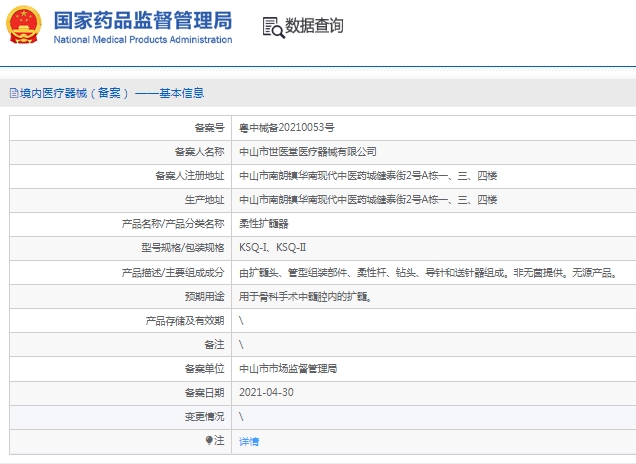The height and width of the screenshot is (464, 636).
Task: Select product name 柔性扩髓器
Action: pyautogui.click(x=264, y=223)
